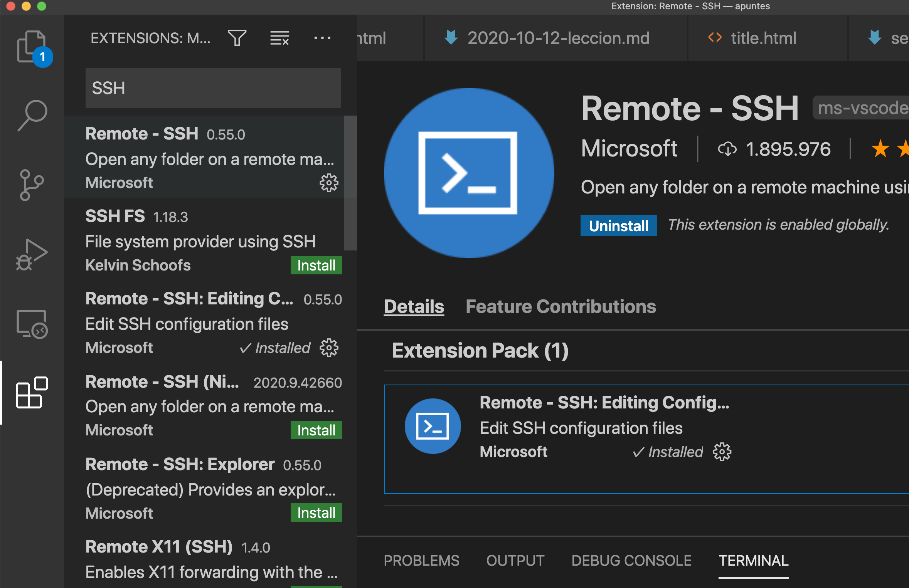Click inside the SSH search input field
The image size is (909, 588).
click(213, 88)
